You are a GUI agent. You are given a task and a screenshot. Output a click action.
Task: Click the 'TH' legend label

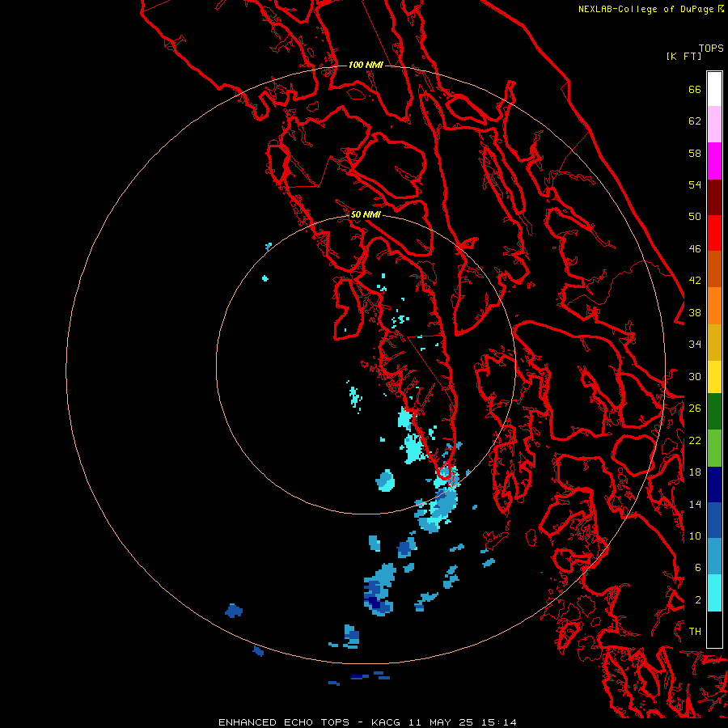coord(695,632)
